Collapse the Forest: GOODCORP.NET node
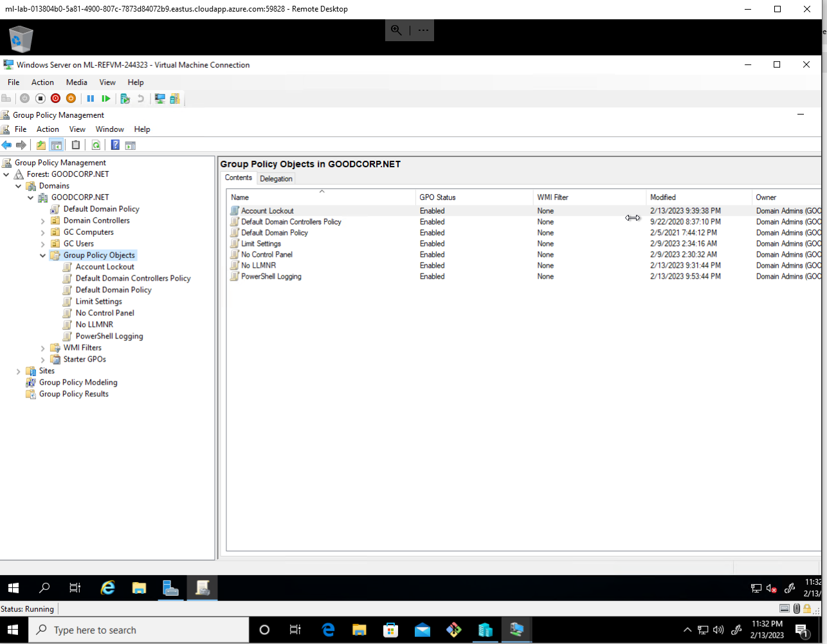This screenshot has width=827, height=644. pyautogui.click(x=6, y=174)
